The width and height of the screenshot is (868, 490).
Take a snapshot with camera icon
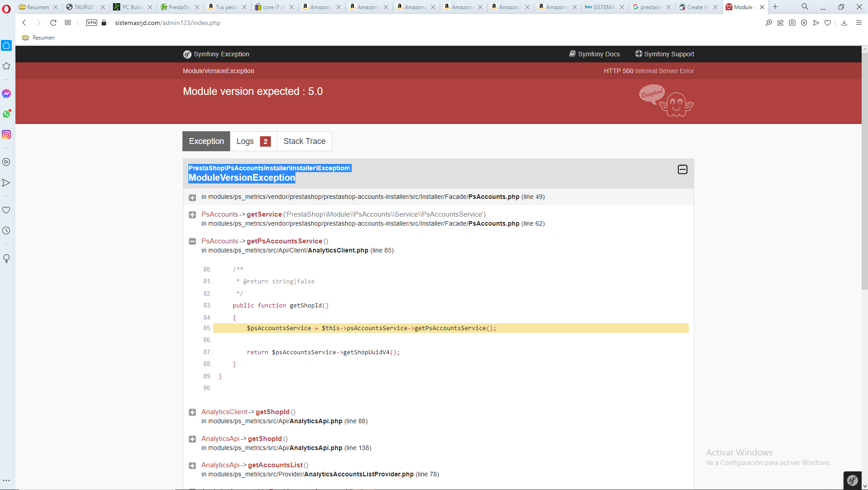click(x=792, y=23)
